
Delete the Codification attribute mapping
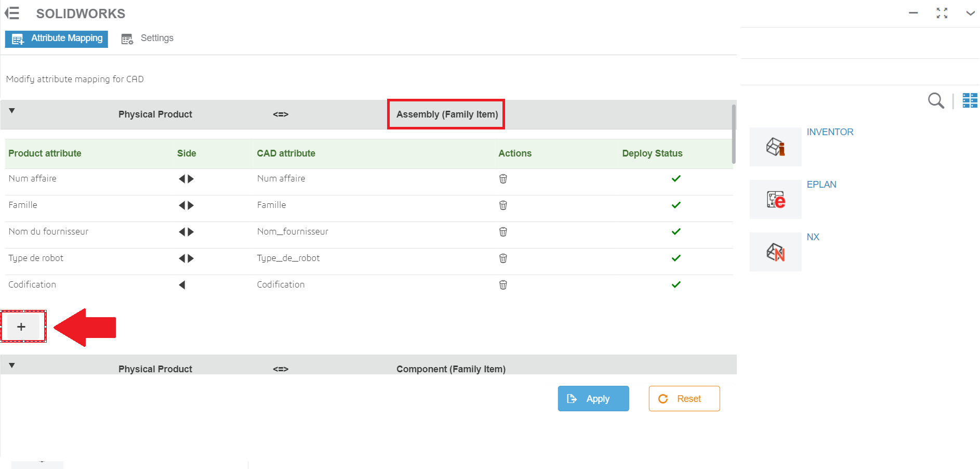pyautogui.click(x=503, y=285)
